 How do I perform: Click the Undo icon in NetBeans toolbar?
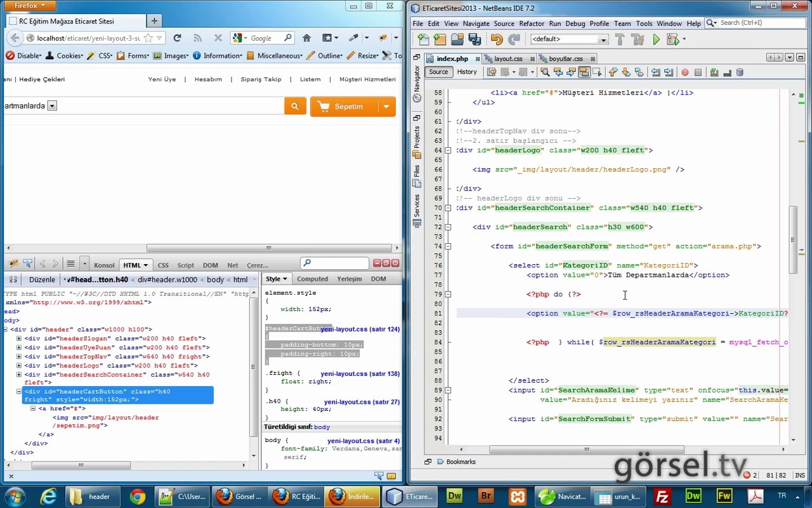(x=497, y=39)
